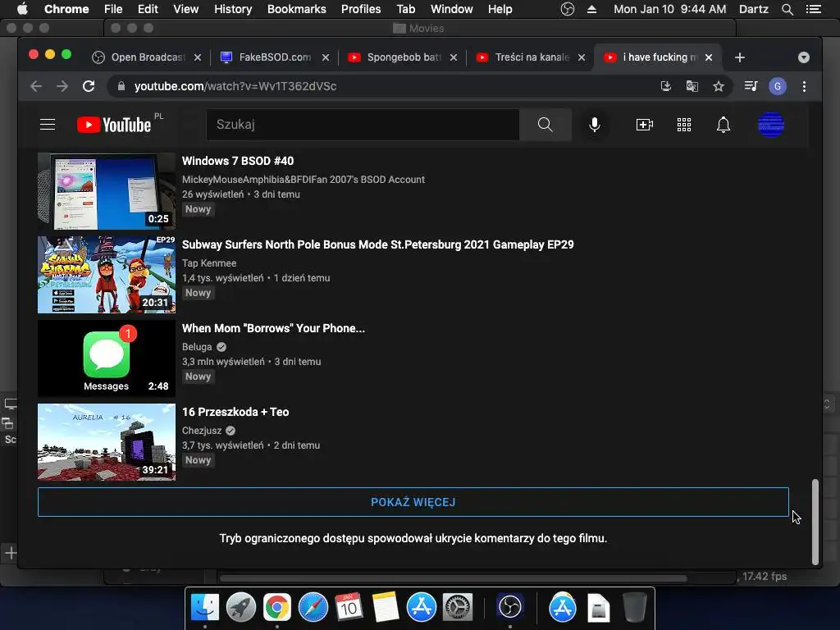The height and width of the screenshot is (630, 840).
Task: Click the Subway Surfers video thumbnail
Action: tap(106, 275)
